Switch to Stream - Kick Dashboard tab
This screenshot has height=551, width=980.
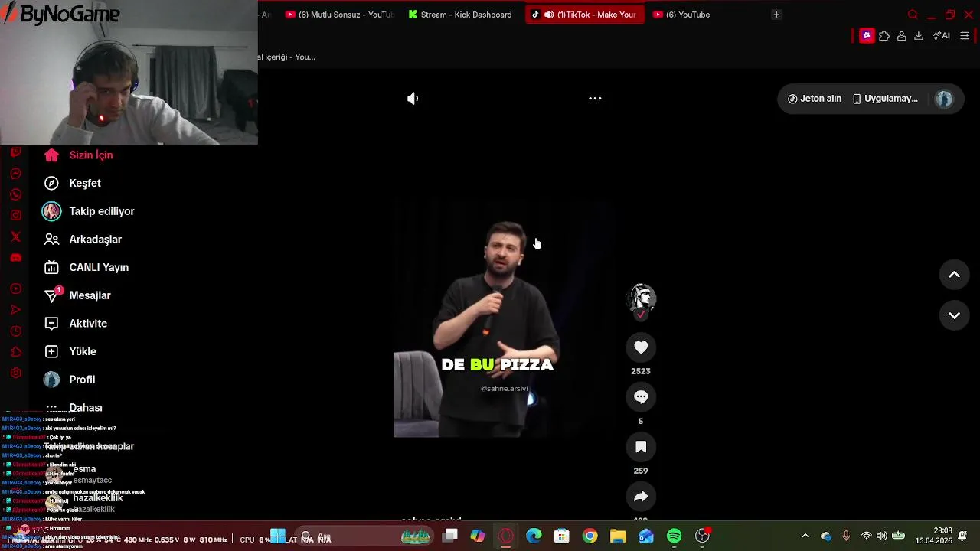[462, 15]
